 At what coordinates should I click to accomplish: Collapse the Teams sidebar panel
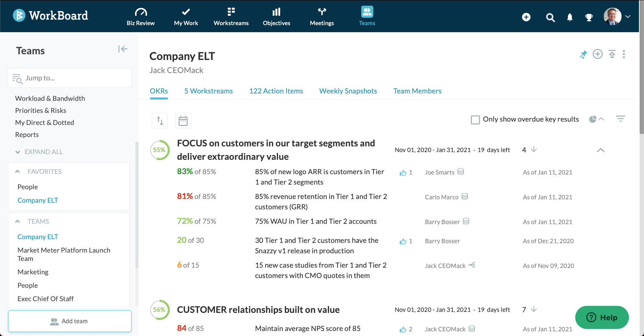tap(123, 49)
